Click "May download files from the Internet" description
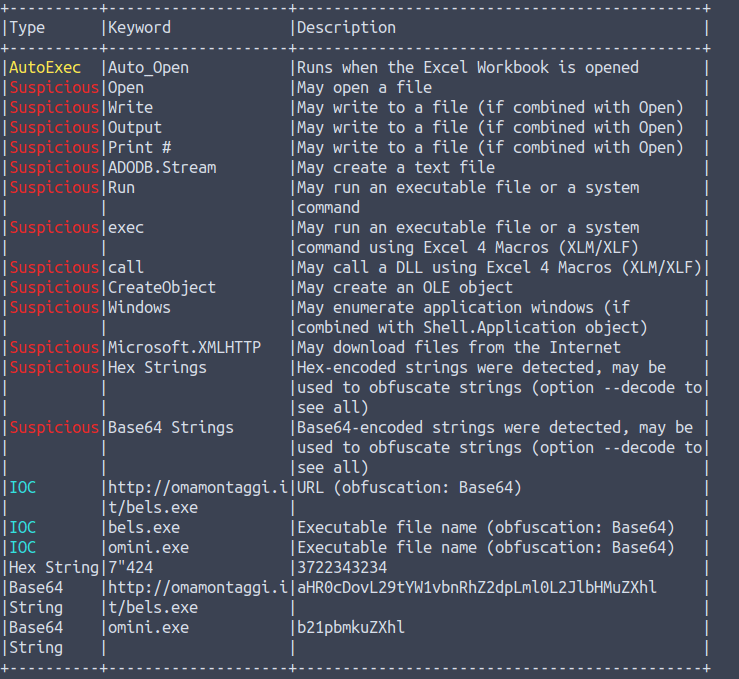The width and height of the screenshot is (739, 679). (x=458, y=348)
